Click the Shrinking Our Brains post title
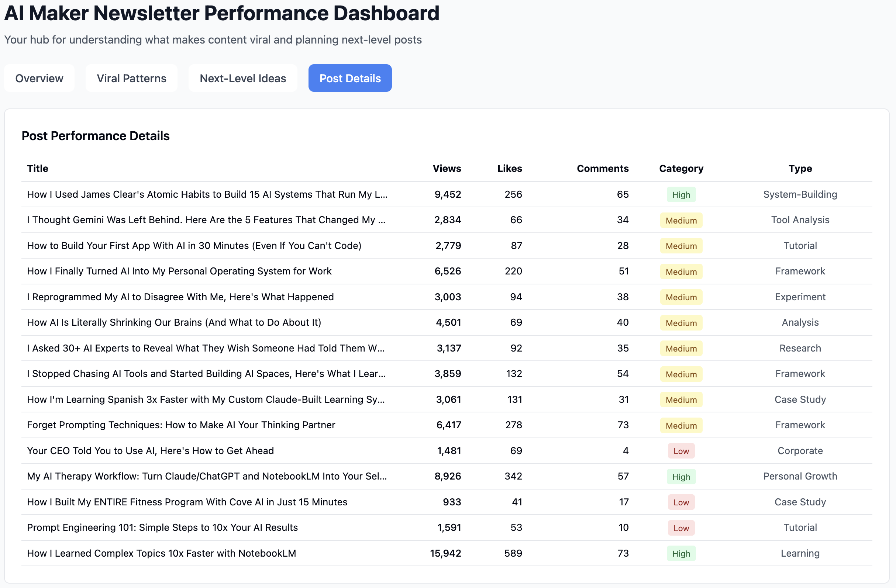The image size is (896, 588). [174, 323]
